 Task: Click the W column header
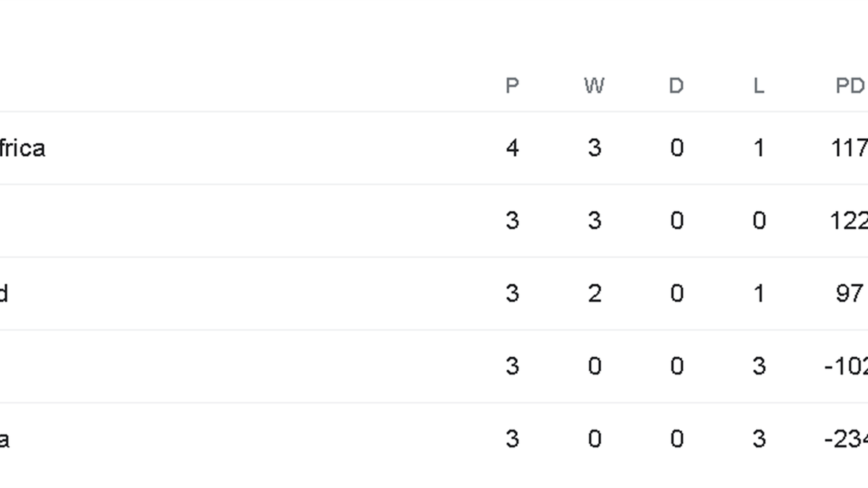coord(594,86)
